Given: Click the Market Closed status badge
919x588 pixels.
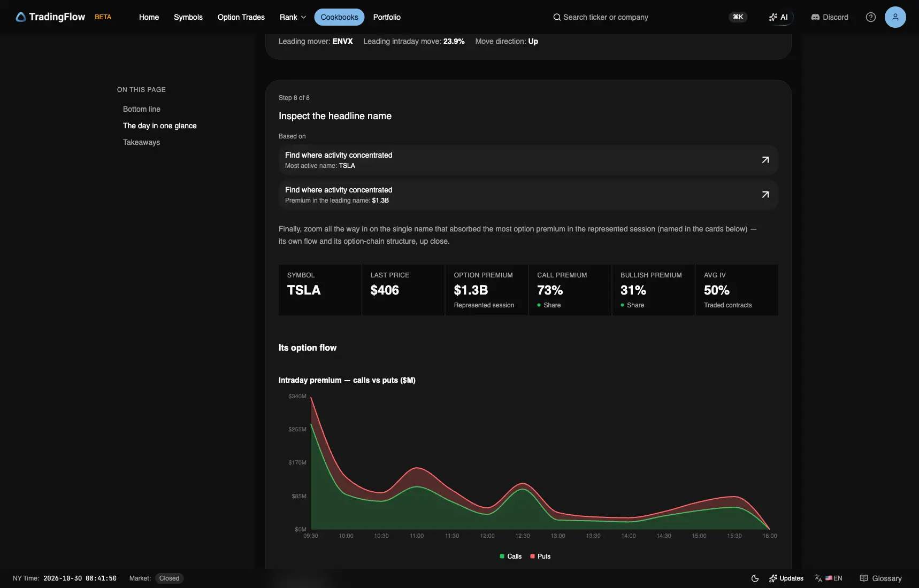Looking at the screenshot, I should coord(169,578).
